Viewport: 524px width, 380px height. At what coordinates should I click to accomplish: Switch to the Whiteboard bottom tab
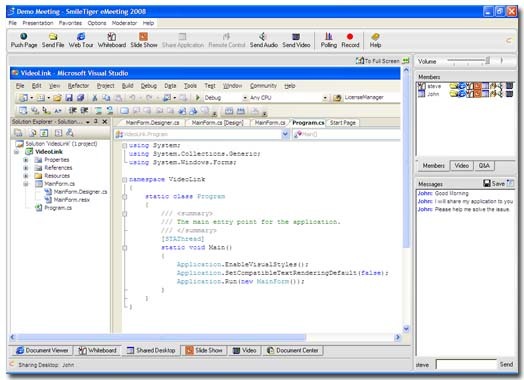[97, 350]
